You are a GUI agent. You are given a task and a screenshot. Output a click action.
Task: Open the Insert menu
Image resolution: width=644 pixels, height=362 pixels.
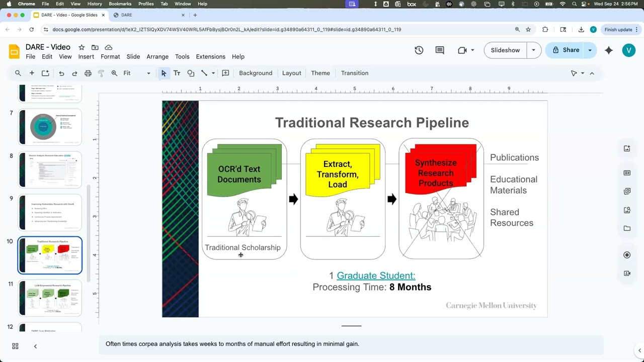(86, 57)
